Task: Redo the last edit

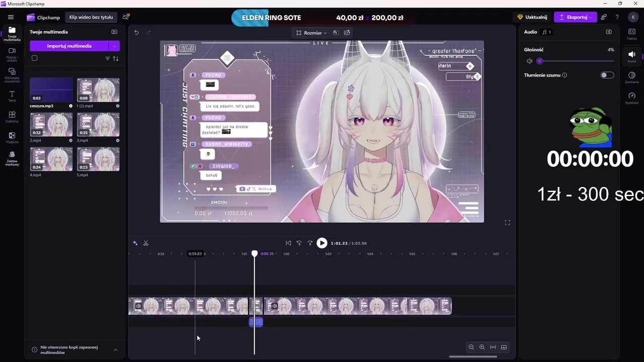Action: click(x=148, y=32)
